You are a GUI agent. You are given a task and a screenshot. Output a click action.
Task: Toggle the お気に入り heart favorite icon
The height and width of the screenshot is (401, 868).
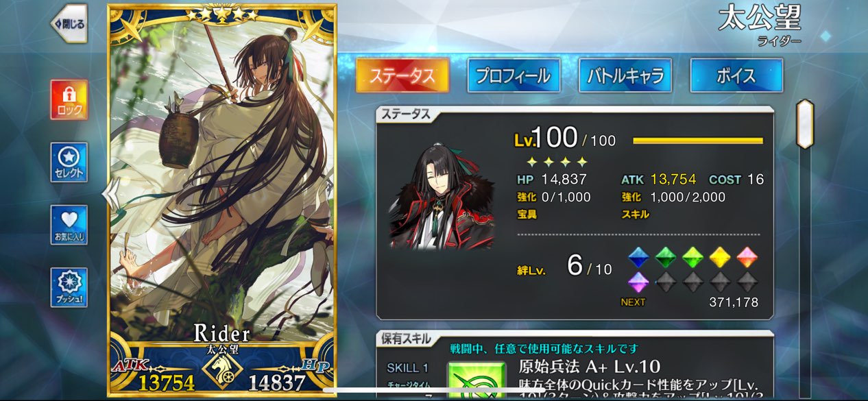(x=69, y=224)
